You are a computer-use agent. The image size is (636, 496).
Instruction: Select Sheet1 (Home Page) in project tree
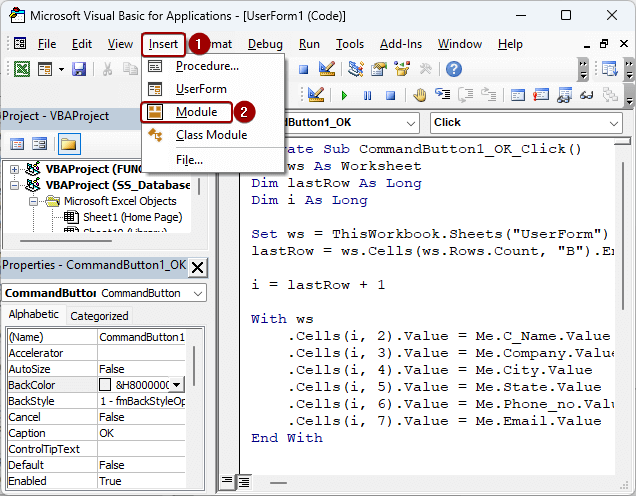[133, 217]
